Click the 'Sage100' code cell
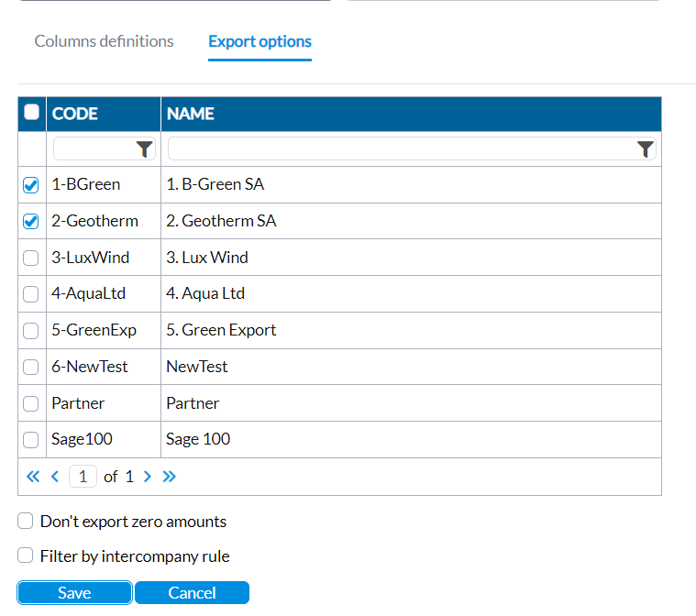696x616 pixels. (104, 440)
